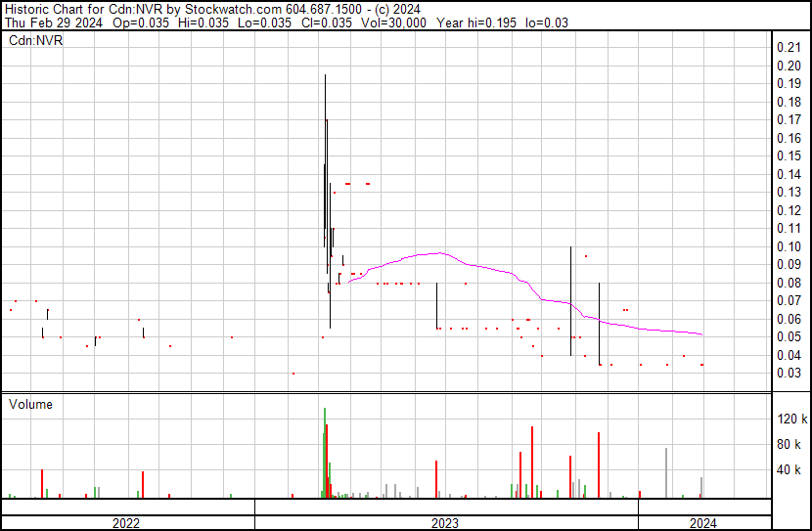Click the 0.13 price axis label
This screenshot has width=812, height=531.
(789, 192)
